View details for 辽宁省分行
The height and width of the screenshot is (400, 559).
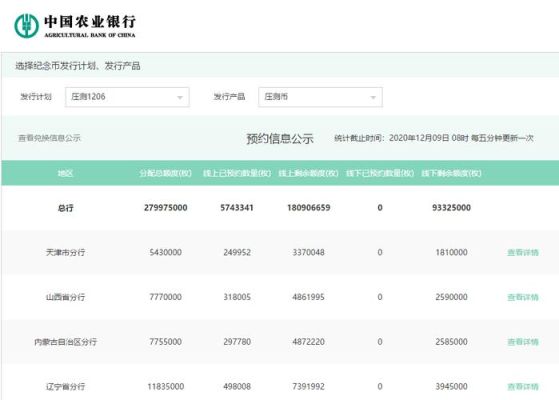(523, 386)
